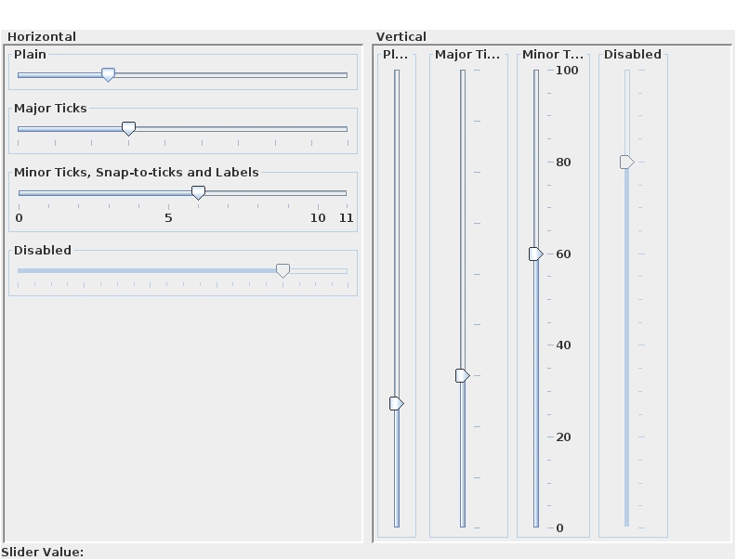
Task: Click the 'Minor Ticks, Snap-to-ticks and Labels' title
Action: (x=137, y=172)
